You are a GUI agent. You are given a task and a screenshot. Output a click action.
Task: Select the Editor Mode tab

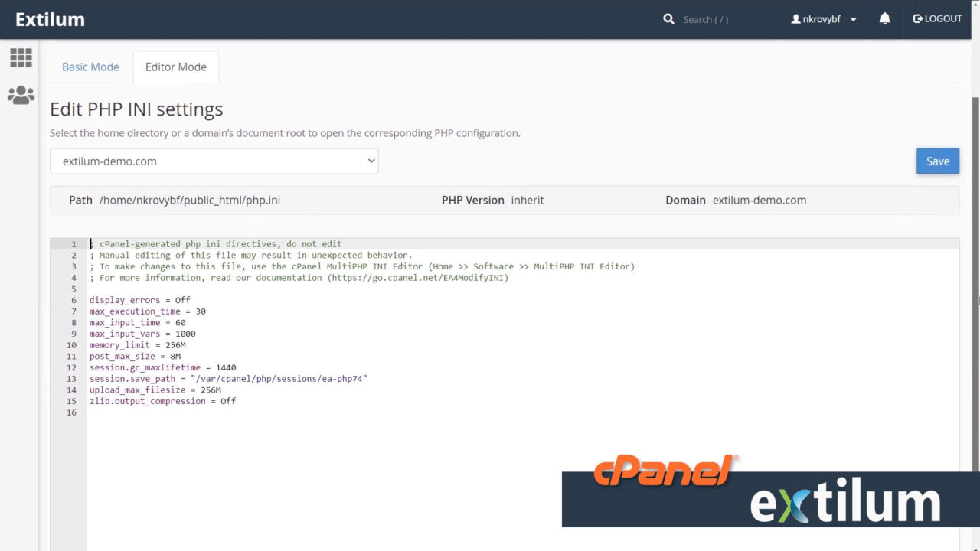(176, 67)
